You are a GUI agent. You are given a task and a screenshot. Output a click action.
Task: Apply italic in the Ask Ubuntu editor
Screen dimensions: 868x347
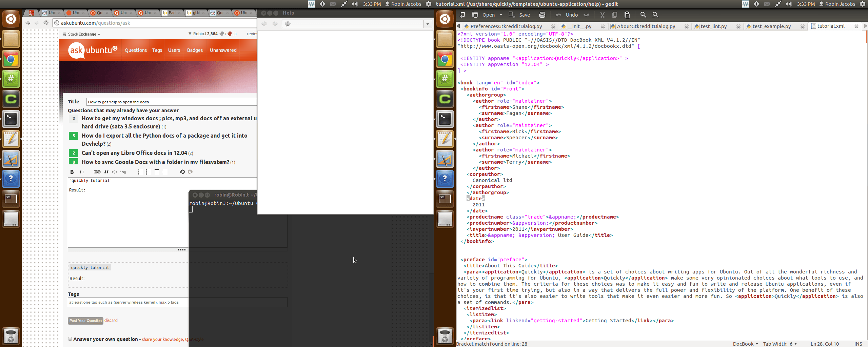click(x=80, y=172)
